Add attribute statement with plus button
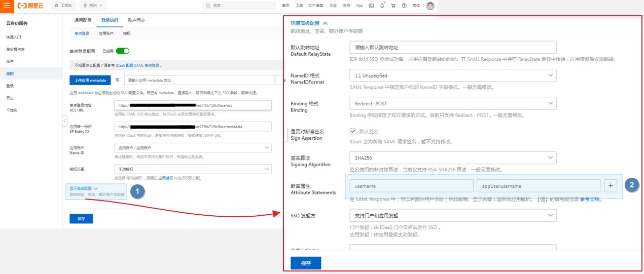Image resolution: width=644 pixels, height=274 pixels. pos(610,186)
